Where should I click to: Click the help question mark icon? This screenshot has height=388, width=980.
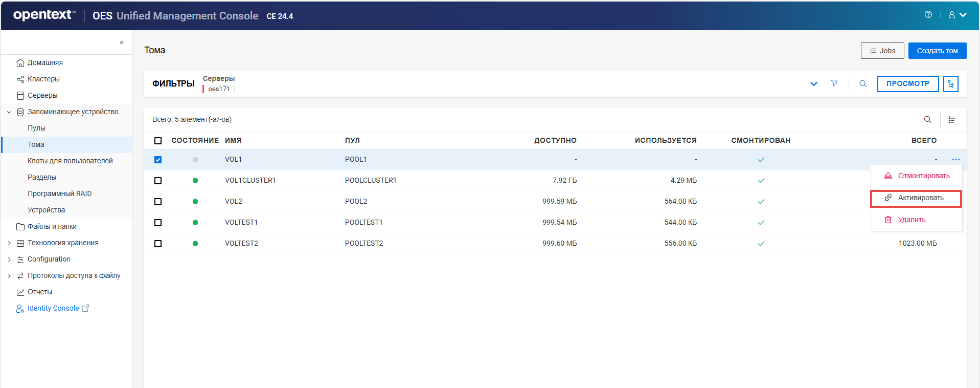928,15
